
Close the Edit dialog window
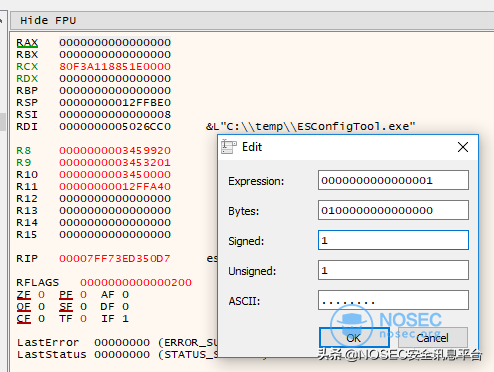pos(463,147)
